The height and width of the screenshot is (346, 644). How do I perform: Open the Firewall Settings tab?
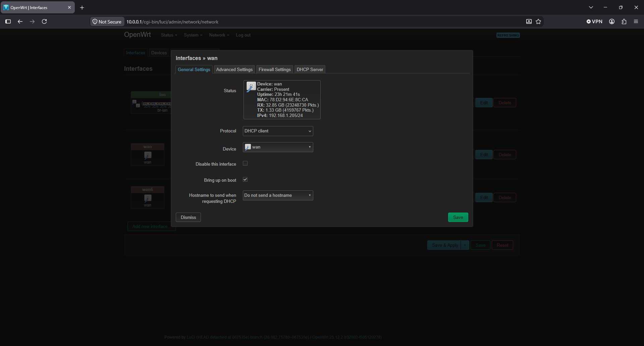(x=274, y=69)
